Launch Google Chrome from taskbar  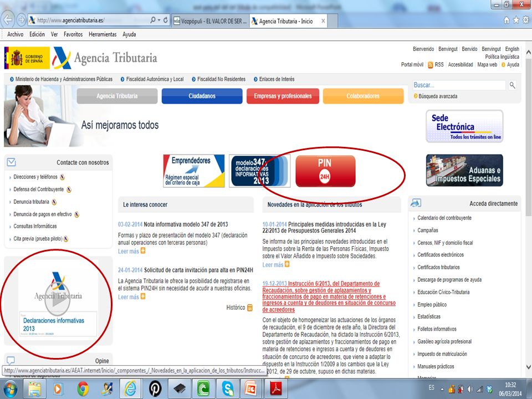pyautogui.click(x=83, y=389)
